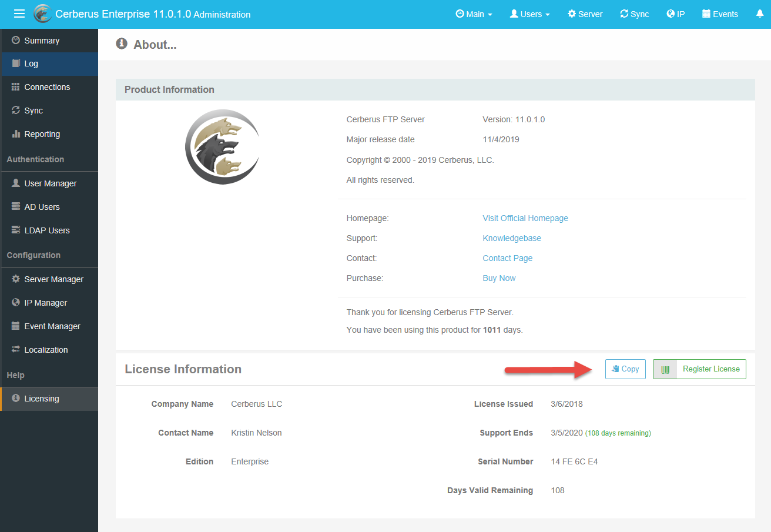Screen dimensions: 771x532
Task: Open Localization in the sidebar
Action: tap(49, 350)
